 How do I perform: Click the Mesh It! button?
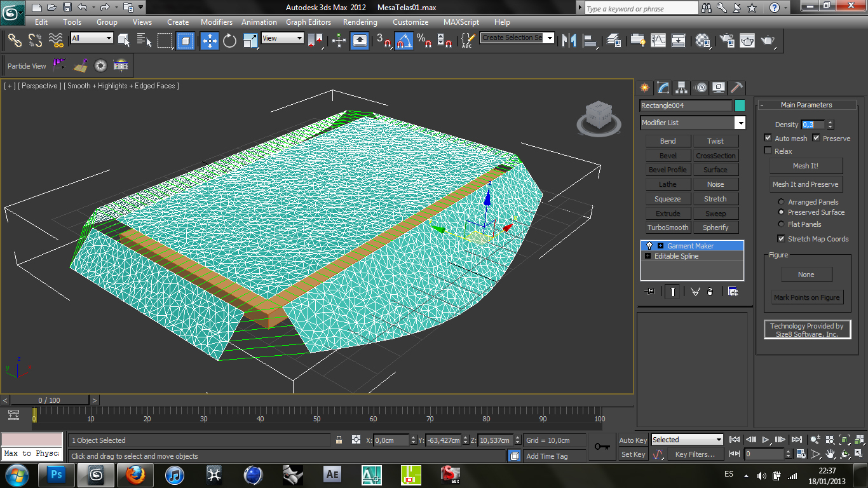(806, 166)
